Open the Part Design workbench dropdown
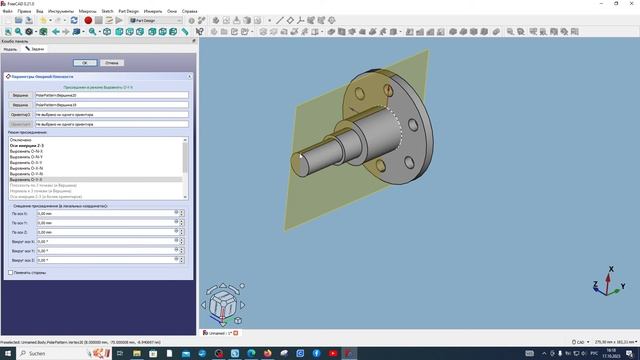Image resolution: width=640 pixels, height=360 pixels. coord(156,20)
